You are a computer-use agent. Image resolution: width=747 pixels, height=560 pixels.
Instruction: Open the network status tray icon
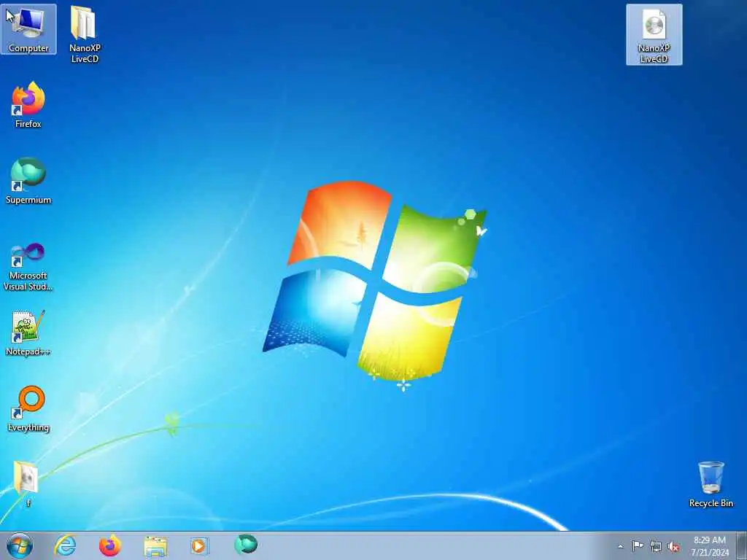point(656,546)
